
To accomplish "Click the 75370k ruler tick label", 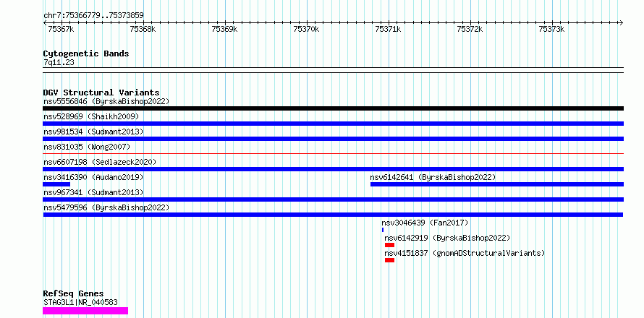I will click(x=306, y=29).
